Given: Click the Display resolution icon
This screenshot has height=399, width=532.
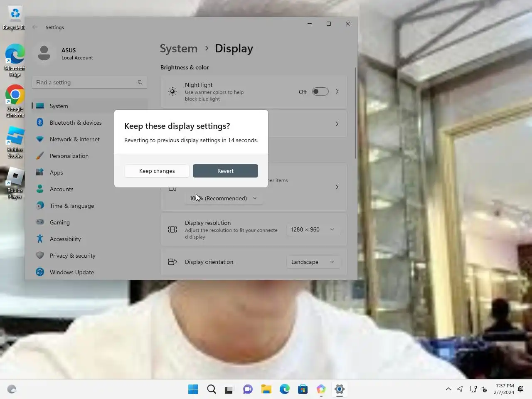Looking at the screenshot, I should (x=172, y=229).
